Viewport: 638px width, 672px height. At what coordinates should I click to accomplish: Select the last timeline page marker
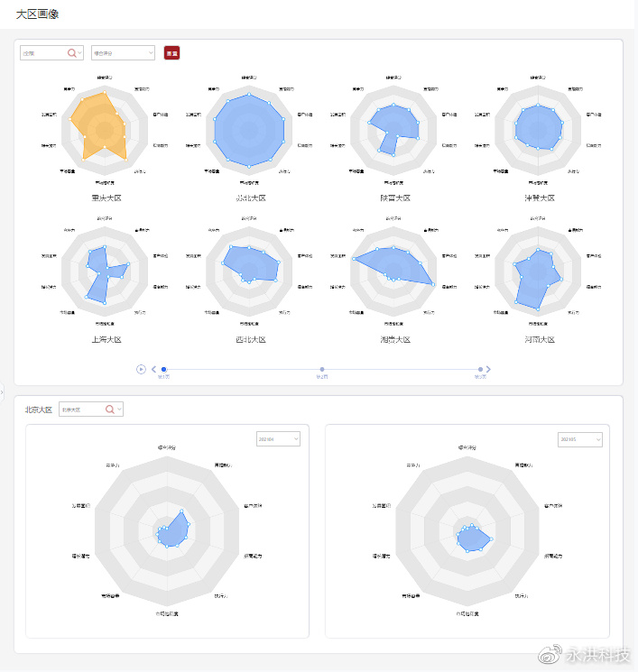pos(480,369)
